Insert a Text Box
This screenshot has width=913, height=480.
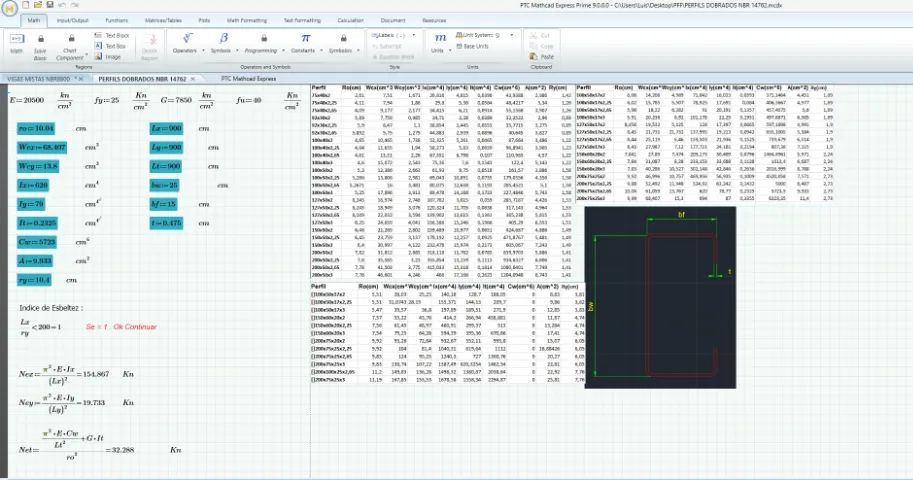pos(111,46)
